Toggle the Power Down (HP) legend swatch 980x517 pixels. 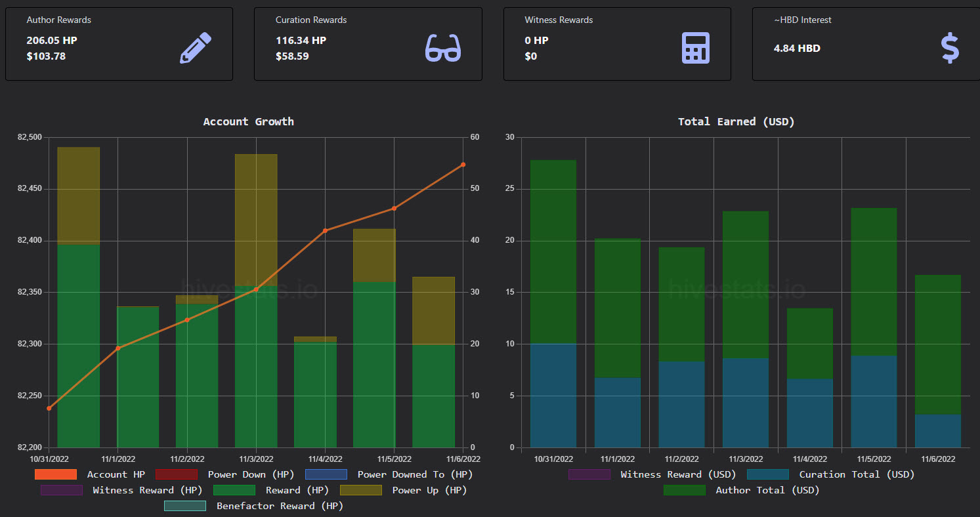tap(176, 474)
